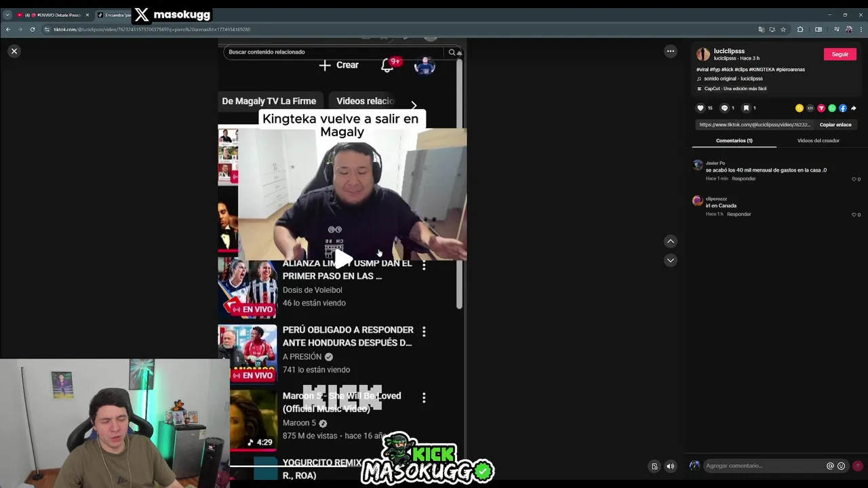Open luciclipsss profile avatar

tap(703, 54)
